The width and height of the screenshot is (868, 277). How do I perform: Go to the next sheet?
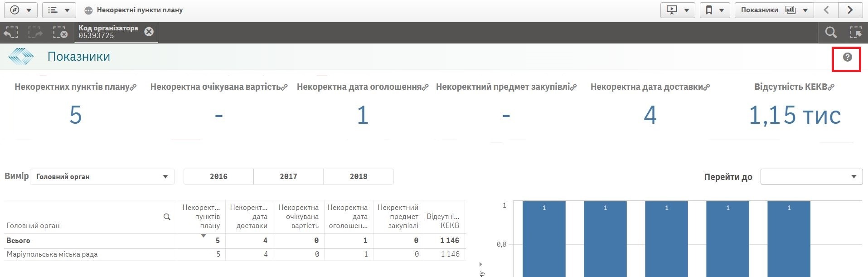pos(850,10)
